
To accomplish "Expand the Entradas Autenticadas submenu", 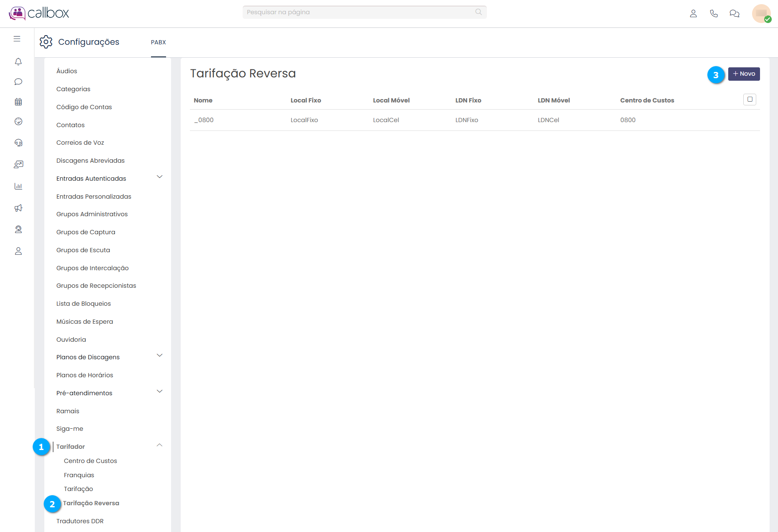I will click(159, 177).
